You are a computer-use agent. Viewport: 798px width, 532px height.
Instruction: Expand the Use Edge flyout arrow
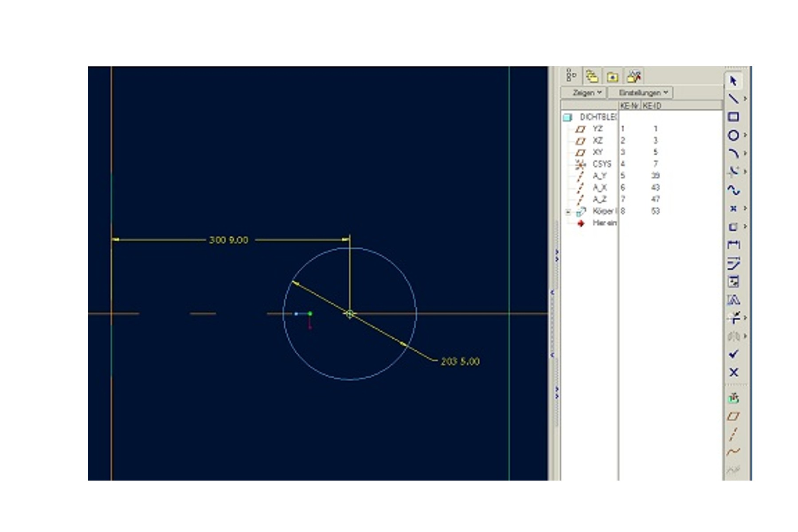[745, 227]
